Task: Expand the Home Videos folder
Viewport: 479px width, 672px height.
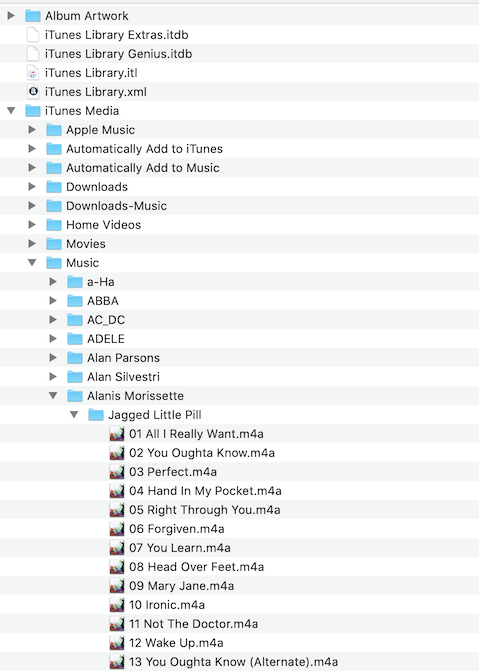Action: pyautogui.click(x=32, y=225)
